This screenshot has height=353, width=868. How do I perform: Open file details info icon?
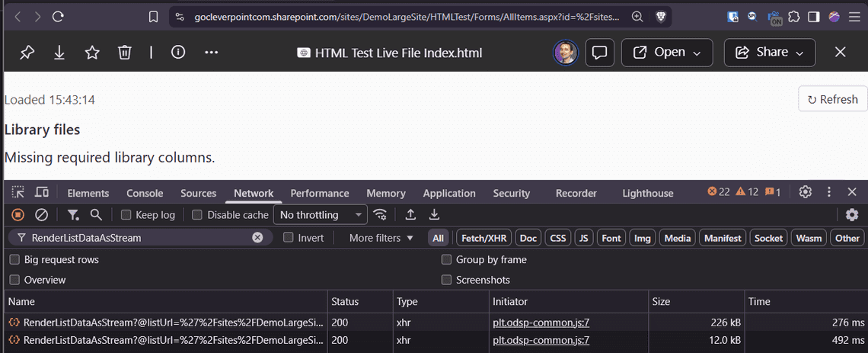(177, 52)
